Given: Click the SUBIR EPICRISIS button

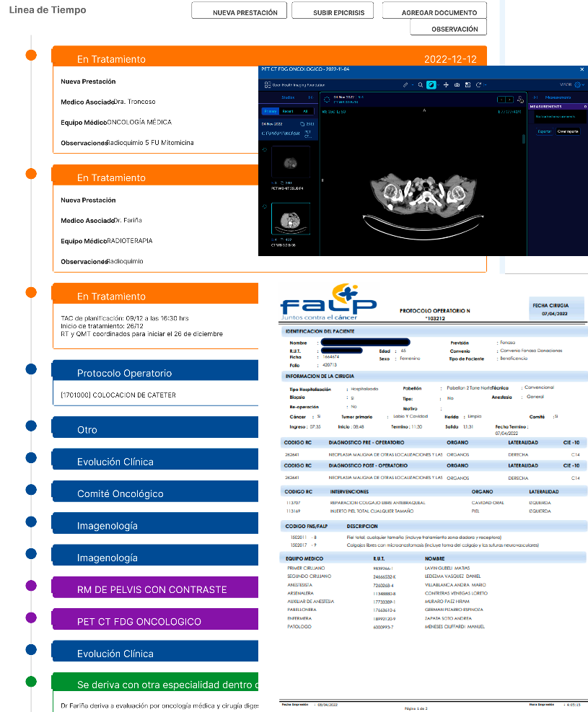Looking at the screenshot, I should 338,12.
